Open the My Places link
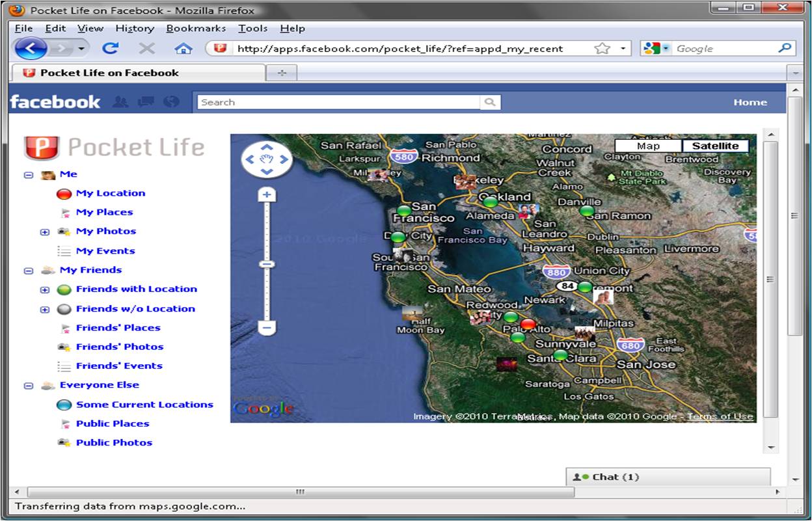The height and width of the screenshot is (521, 812). click(x=104, y=212)
